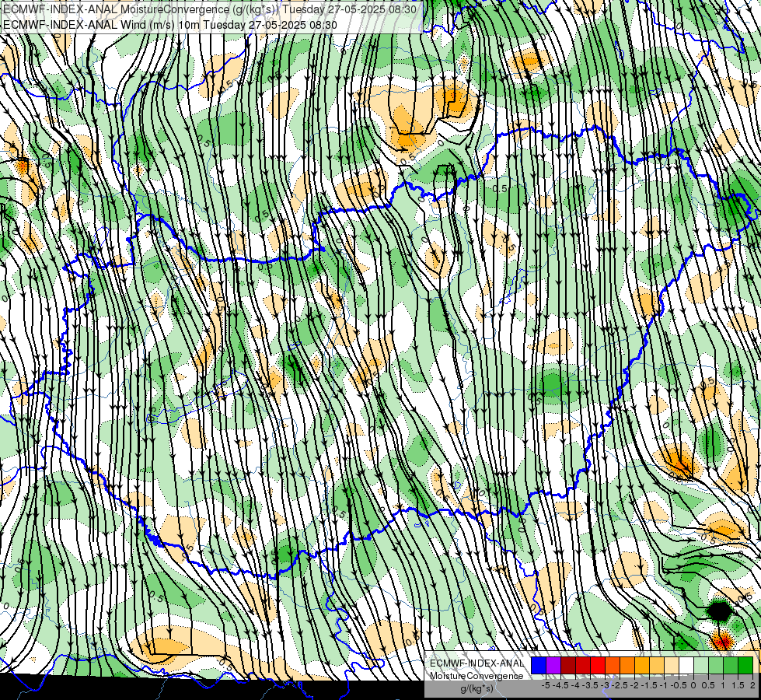Select the dark maroon legend swatch

click(568, 666)
